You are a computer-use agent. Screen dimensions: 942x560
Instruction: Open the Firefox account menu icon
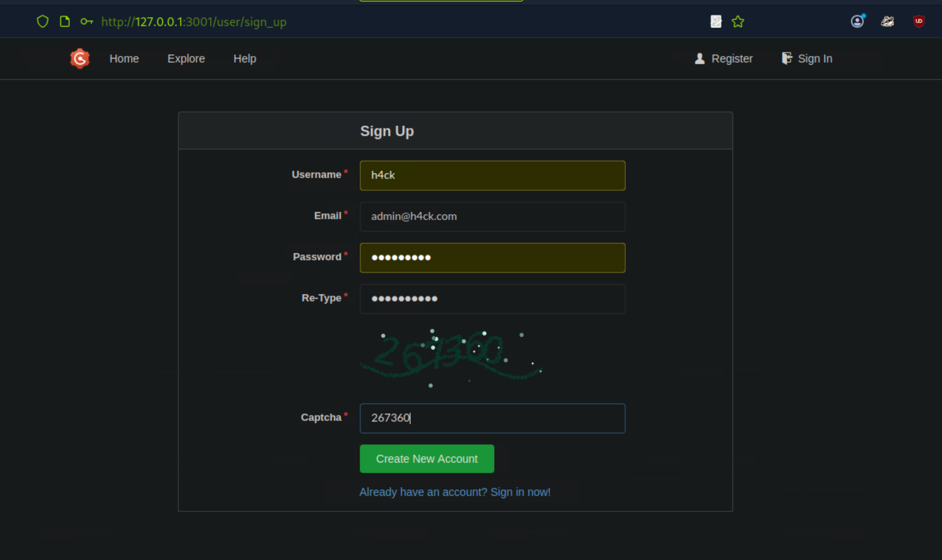(x=857, y=21)
